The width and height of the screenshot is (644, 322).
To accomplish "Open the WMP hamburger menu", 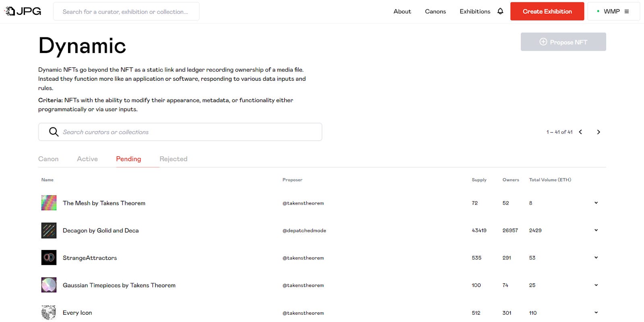I will pyautogui.click(x=626, y=12).
